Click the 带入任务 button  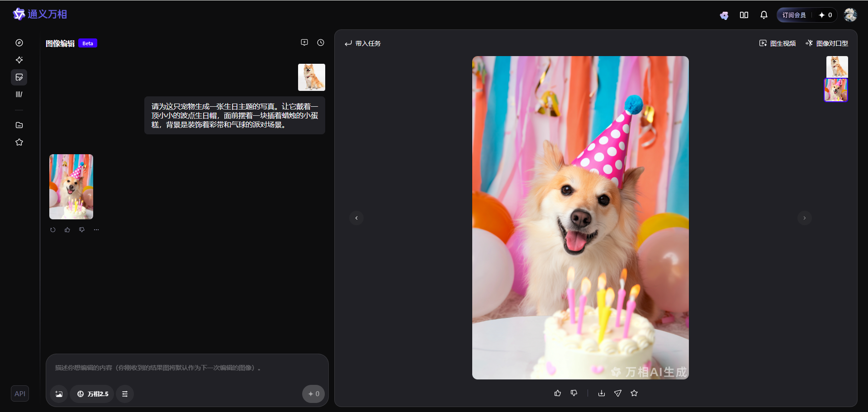[x=363, y=43]
